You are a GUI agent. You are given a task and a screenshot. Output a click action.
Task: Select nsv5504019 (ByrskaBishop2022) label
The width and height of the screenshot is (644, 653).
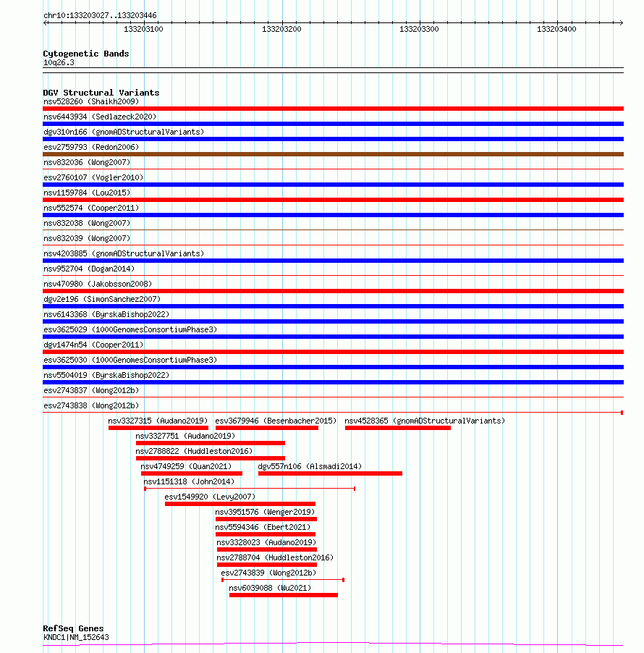coord(106,375)
